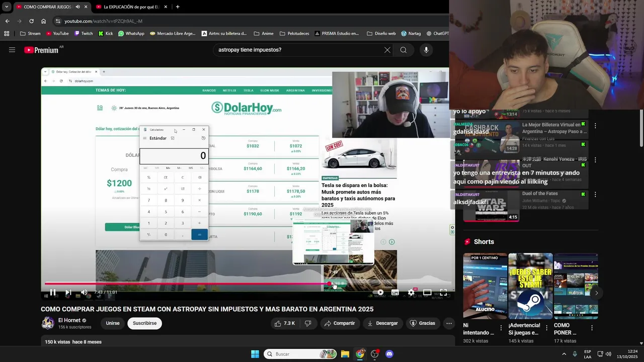Screen dimensions: 644x362
Task: Show hidden system tray icons
Action: [563, 354]
